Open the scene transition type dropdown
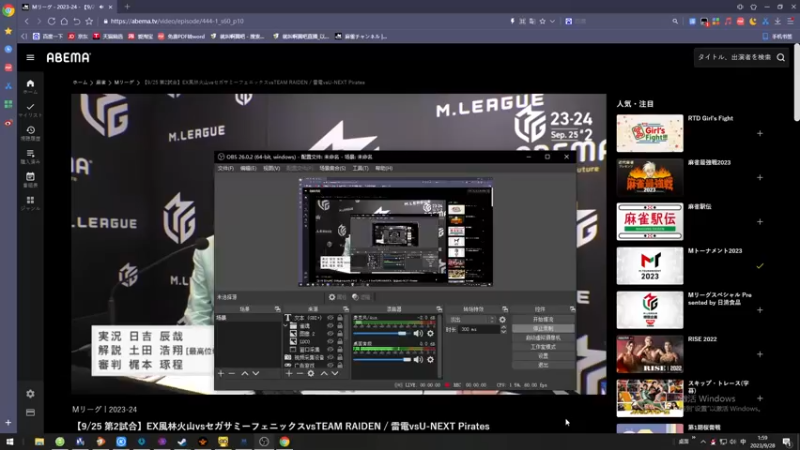800x450 pixels. pos(471,319)
